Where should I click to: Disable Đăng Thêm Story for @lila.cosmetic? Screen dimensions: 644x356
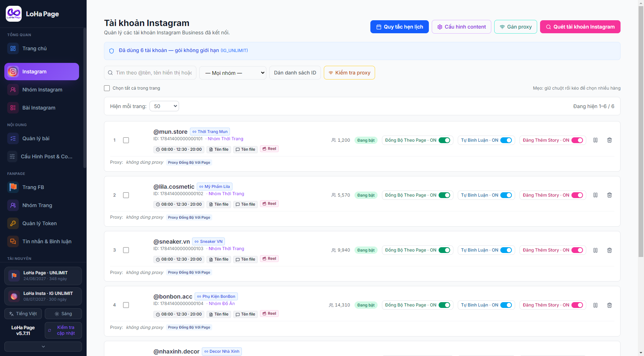(x=577, y=195)
